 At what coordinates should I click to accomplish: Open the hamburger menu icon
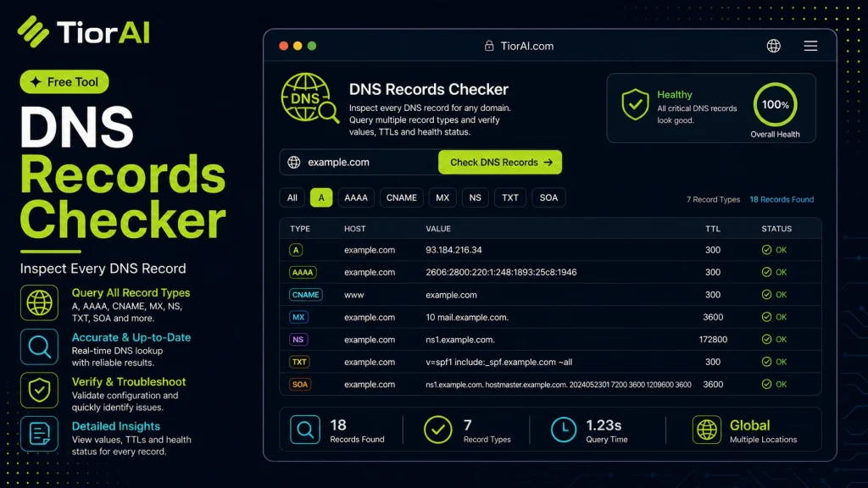tap(810, 46)
